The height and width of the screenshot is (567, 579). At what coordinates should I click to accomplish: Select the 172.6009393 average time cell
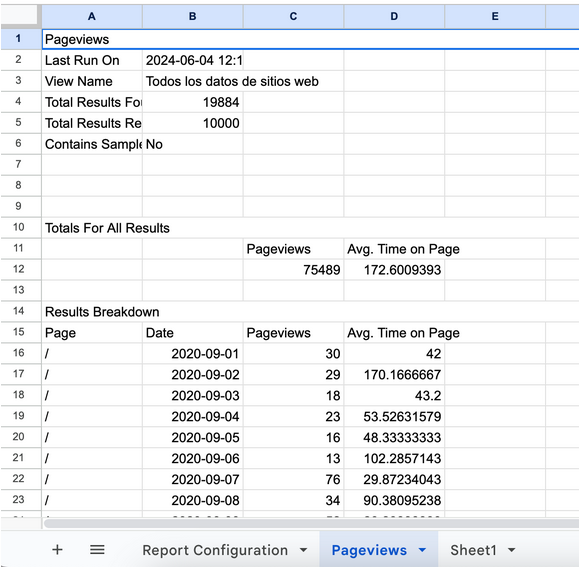click(394, 270)
